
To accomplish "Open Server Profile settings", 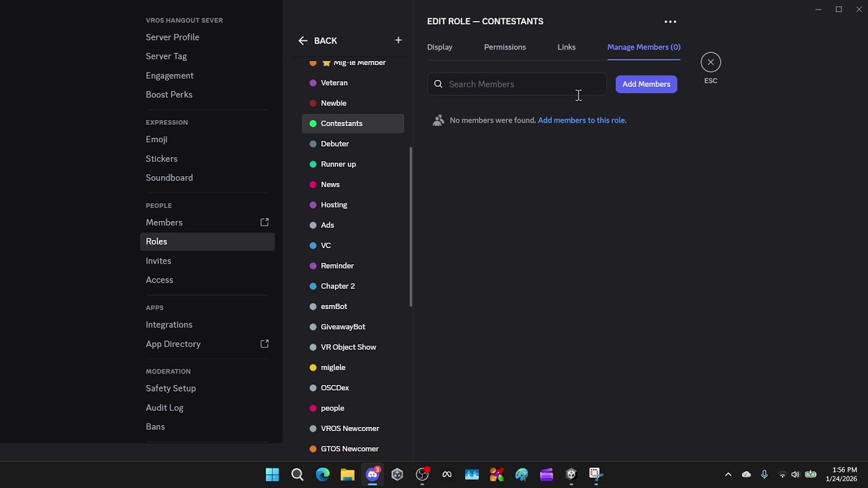I will click(208, 37).
